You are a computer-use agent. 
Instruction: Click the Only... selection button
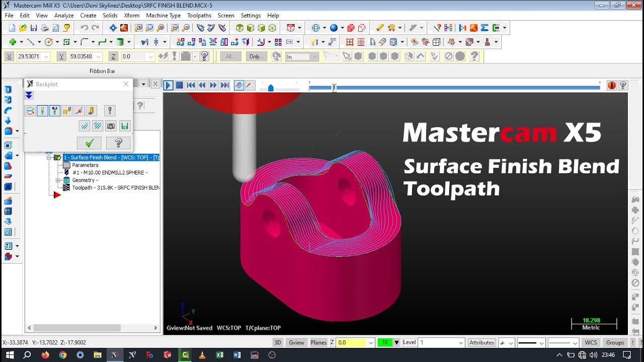point(257,57)
